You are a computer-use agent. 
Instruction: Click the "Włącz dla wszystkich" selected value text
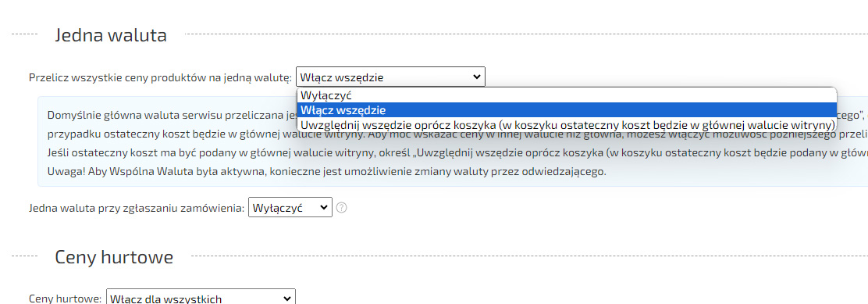pos(165,299)
